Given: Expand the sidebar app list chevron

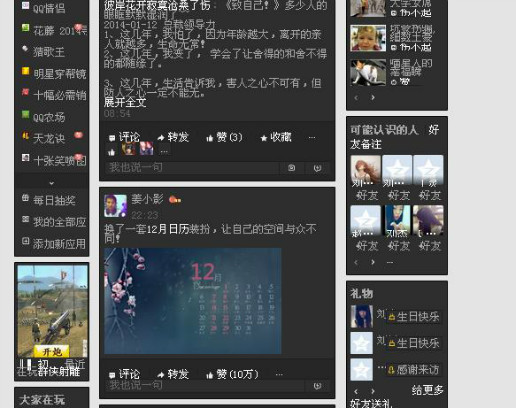Looking at the screenshot, I should pos(51,183).
